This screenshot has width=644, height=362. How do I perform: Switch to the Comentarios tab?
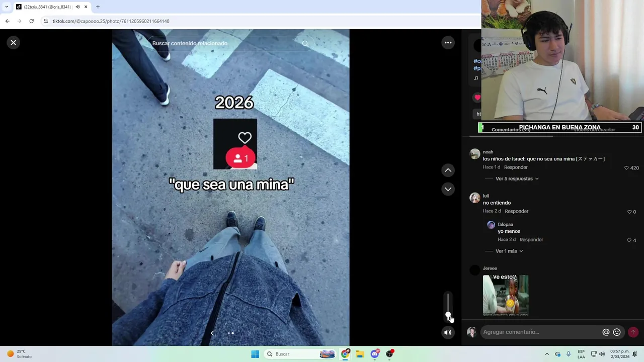click(511, 130)
